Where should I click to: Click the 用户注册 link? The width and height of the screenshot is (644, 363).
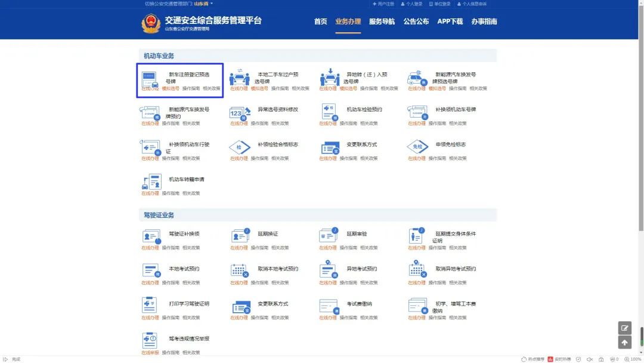point(383,4)
